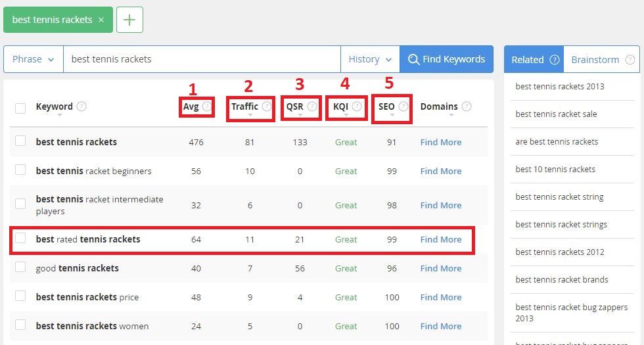Open help icon next to Related
644x345 pixels.
point(555,60)
